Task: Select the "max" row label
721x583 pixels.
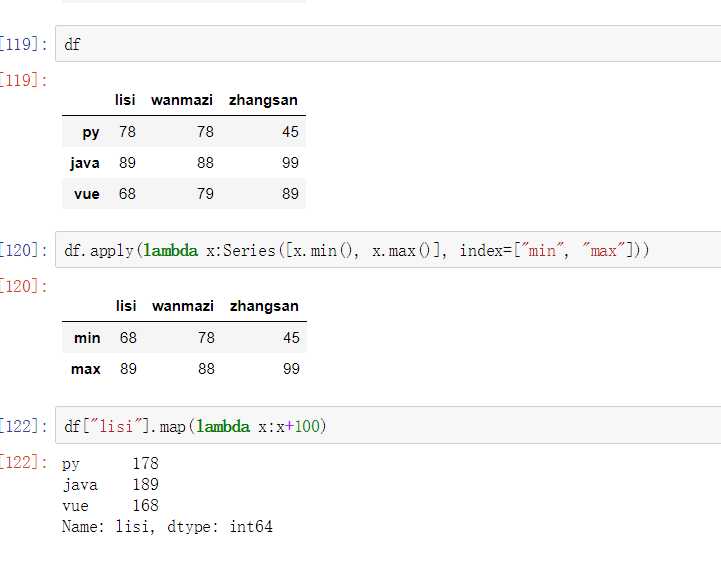Action: [x=86, y=369]
